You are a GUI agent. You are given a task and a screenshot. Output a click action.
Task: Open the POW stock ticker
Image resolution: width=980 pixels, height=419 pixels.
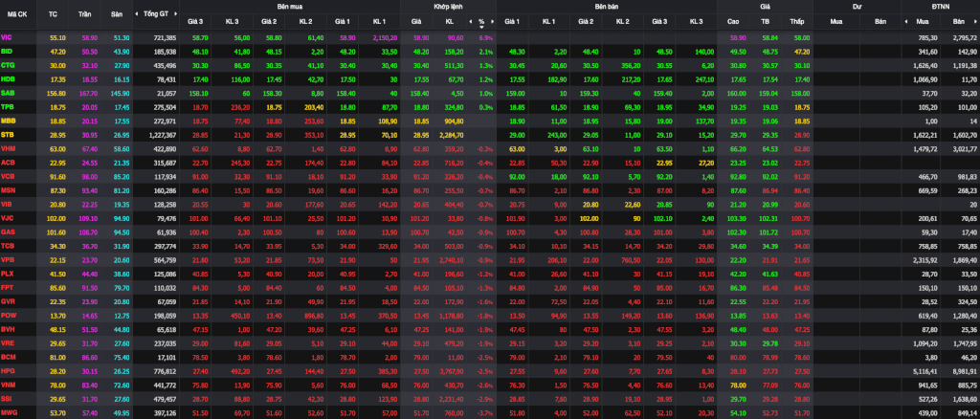click(x=8, y=315)
